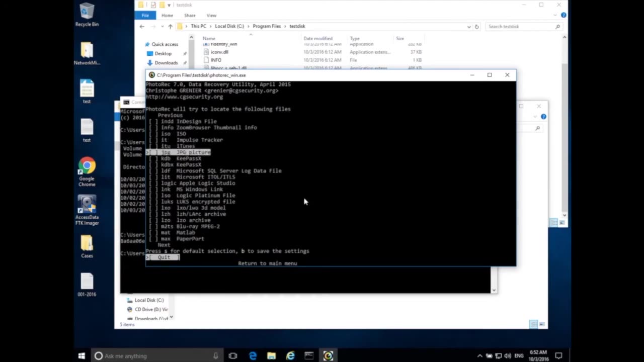The image size is (644, 362).
Task: Select the Cases folder on desktop
Action: click(x=87, y=246)
